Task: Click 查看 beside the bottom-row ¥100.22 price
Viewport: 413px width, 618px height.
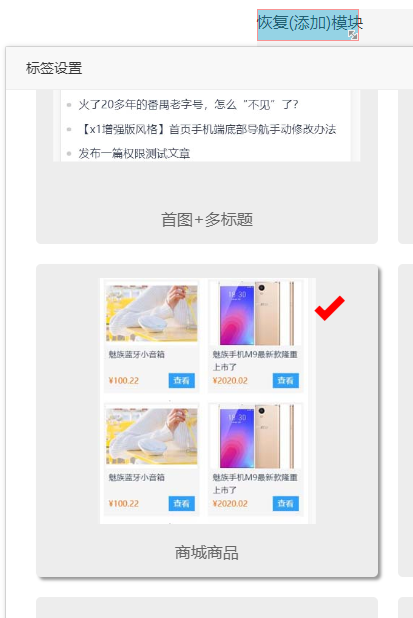Action: point(182,503)
